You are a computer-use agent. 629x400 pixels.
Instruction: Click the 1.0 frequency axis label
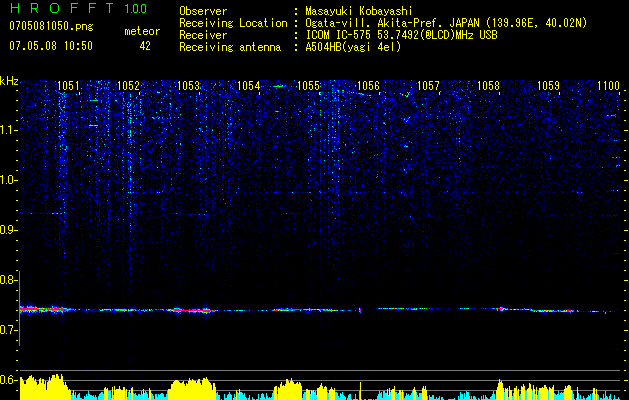coord(8,180)
